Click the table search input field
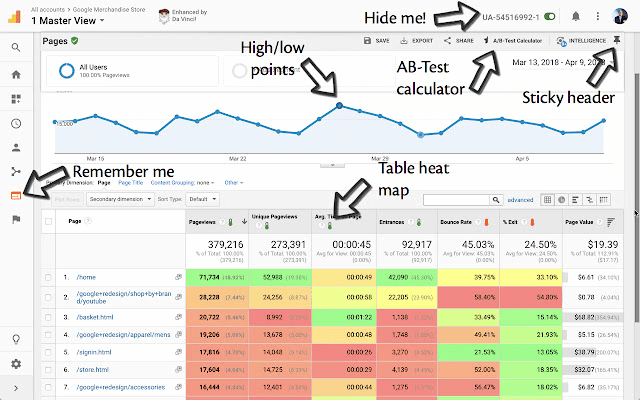640x400 pixels. pos(462,200)
